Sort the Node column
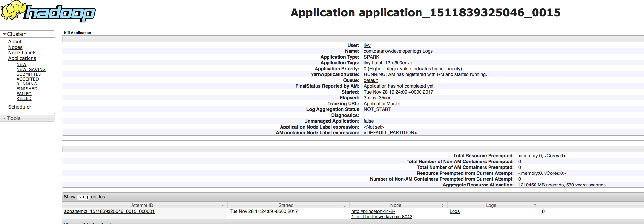 tap(443, 205)
